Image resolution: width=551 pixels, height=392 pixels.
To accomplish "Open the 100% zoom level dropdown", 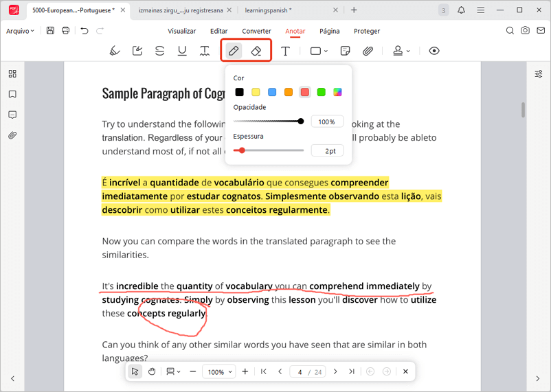I will (x=218, y=371).
